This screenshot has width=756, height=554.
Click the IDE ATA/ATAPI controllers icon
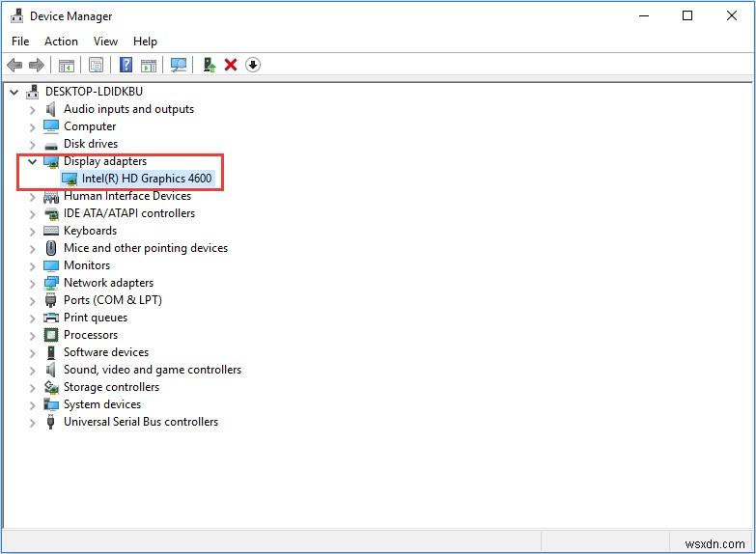tap(51, 213)
